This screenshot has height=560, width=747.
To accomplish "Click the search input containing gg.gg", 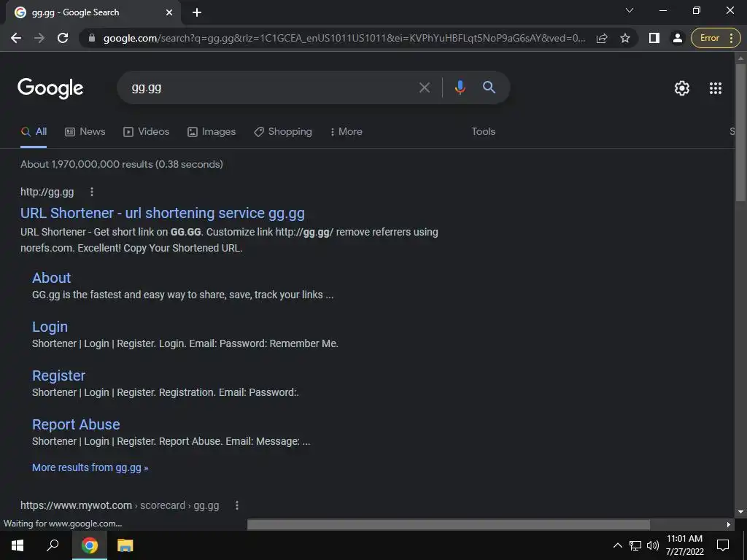I will pos(271,87).
